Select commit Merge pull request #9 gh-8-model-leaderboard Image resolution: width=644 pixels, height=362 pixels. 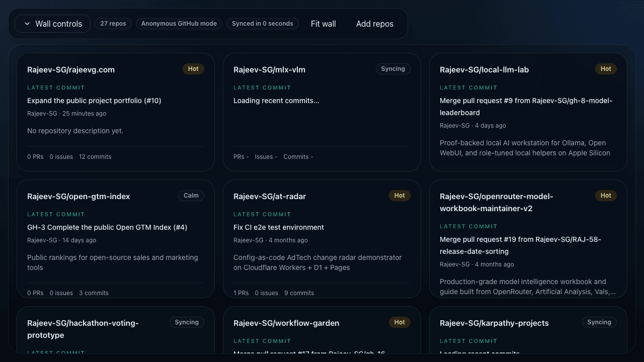point(526,107)
